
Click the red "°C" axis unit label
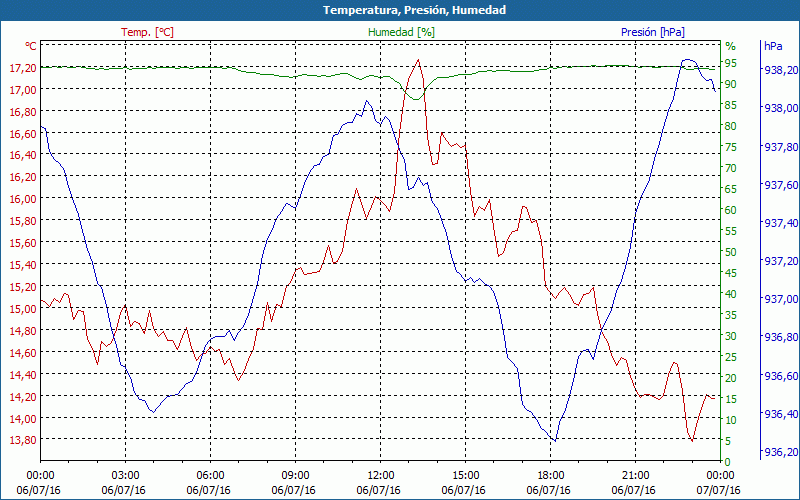[x=31, y=46]
